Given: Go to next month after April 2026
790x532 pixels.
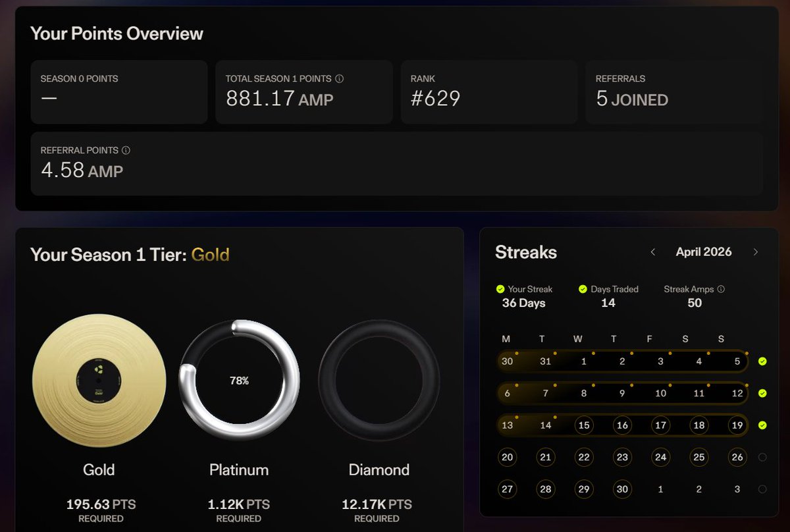Looking at the screenshot, I should click(x=755, y=252).
